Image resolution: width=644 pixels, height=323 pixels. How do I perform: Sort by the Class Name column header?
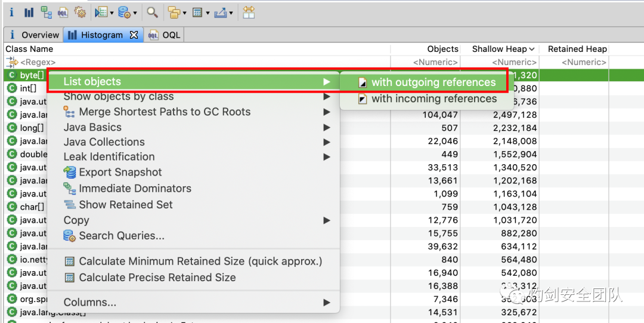(x=30, y=49)
